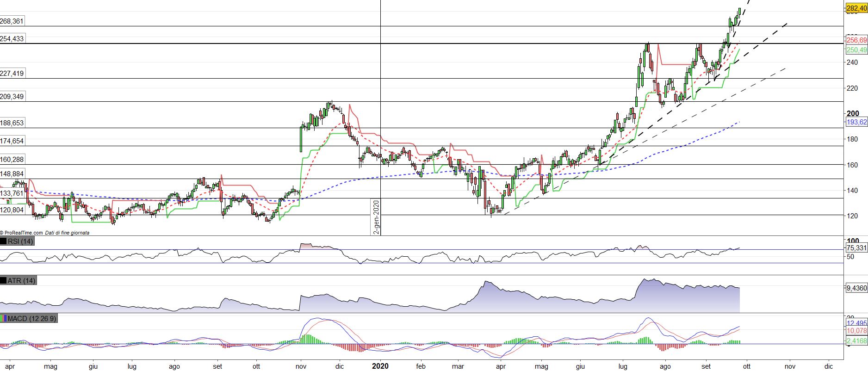
Task: Click the vertical 2-gen-2020 date marker label
Action: click(377, 217)
